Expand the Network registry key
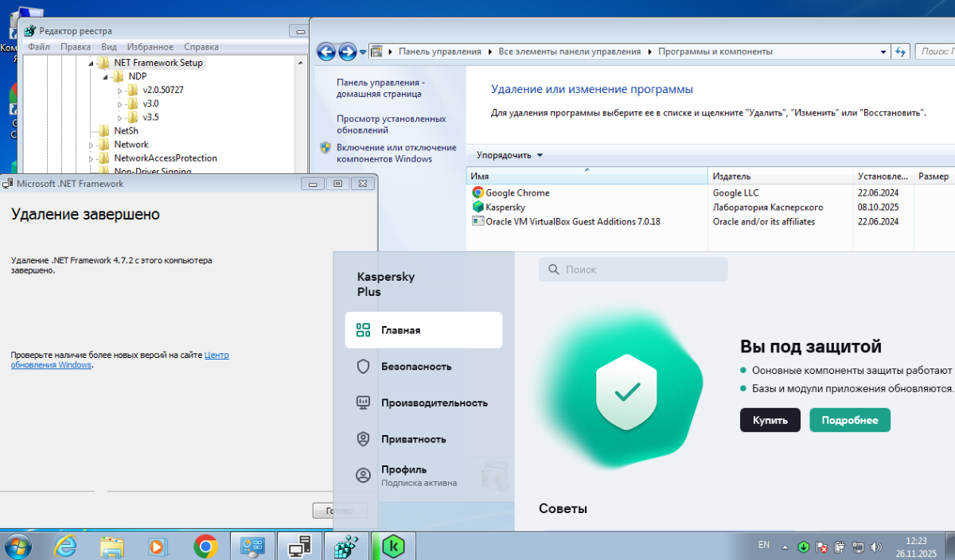Screen dimensions: 955x560 (91, 144)
